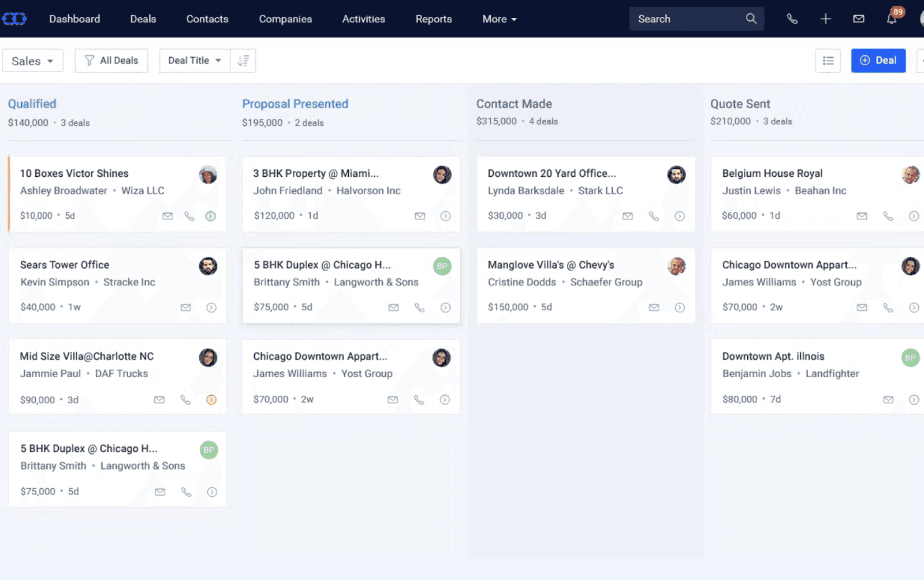Image resolution: width=924 pixels, height=580 pixels.
Task: Go to the Reports section
Action: (433, 18)
